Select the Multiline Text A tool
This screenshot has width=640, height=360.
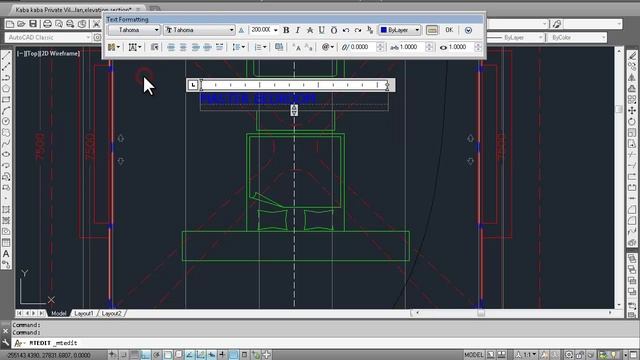coord(6,254)
